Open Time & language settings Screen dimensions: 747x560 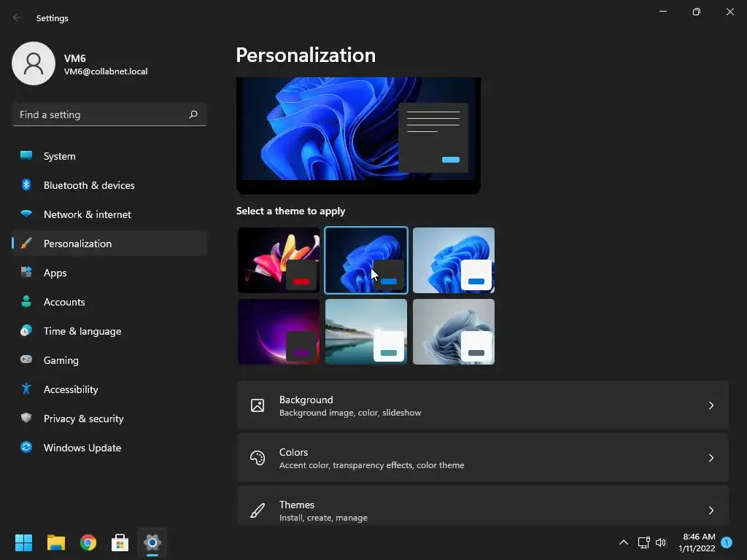click(109, 331)
